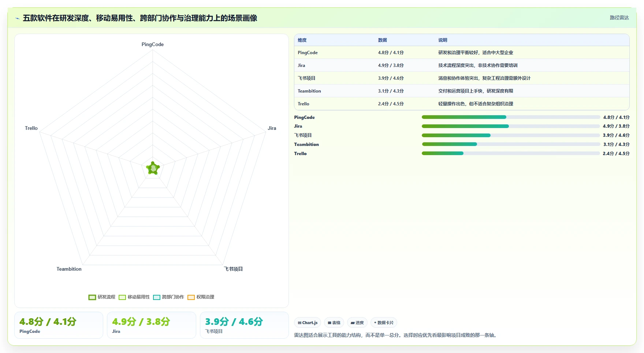Click the 3.9分 / 4.6分 table cell
This screenshot has height=353, width=644.
tap(391, 78)
